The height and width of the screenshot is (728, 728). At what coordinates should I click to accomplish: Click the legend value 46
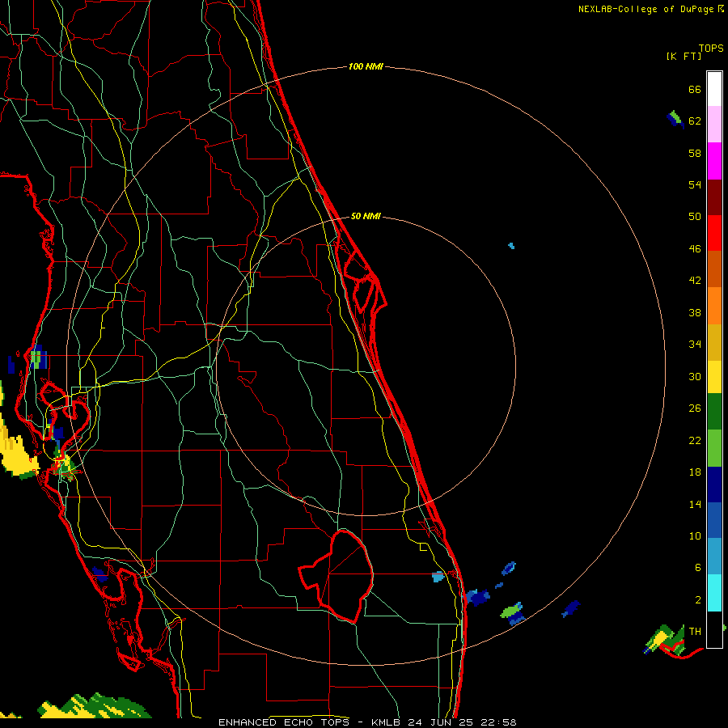(695, 249)
